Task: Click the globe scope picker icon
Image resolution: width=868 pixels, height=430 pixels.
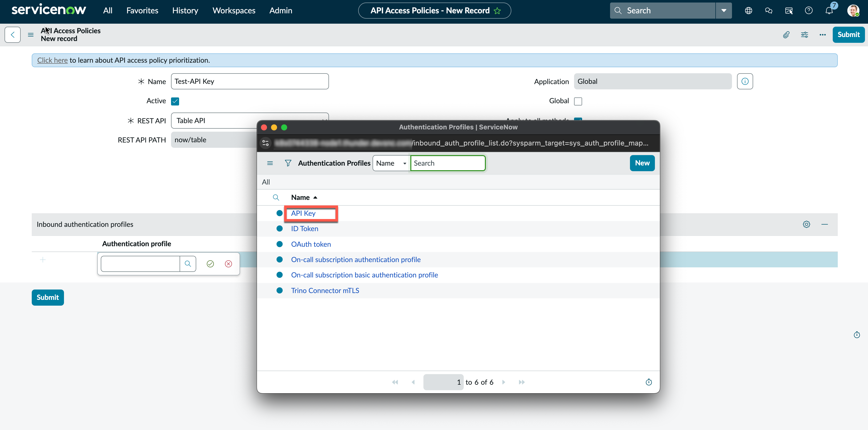Action: tap(748, 10)
